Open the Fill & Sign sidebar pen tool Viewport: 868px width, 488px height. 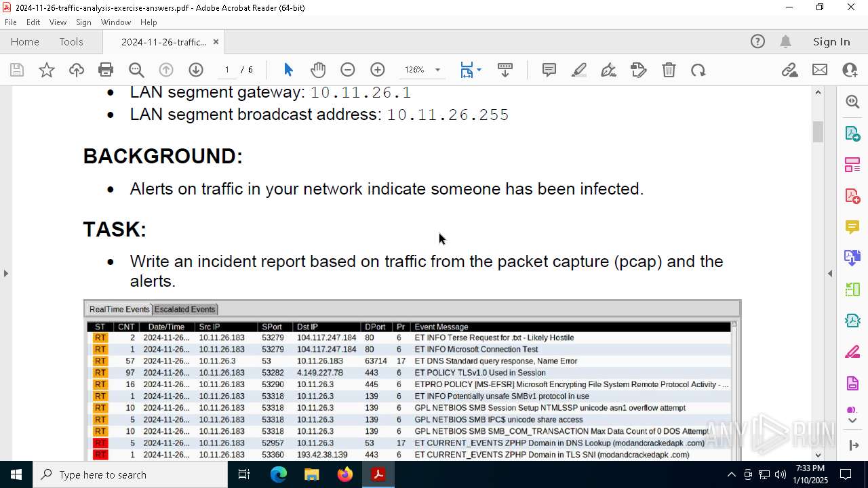[x=852, y=352]
